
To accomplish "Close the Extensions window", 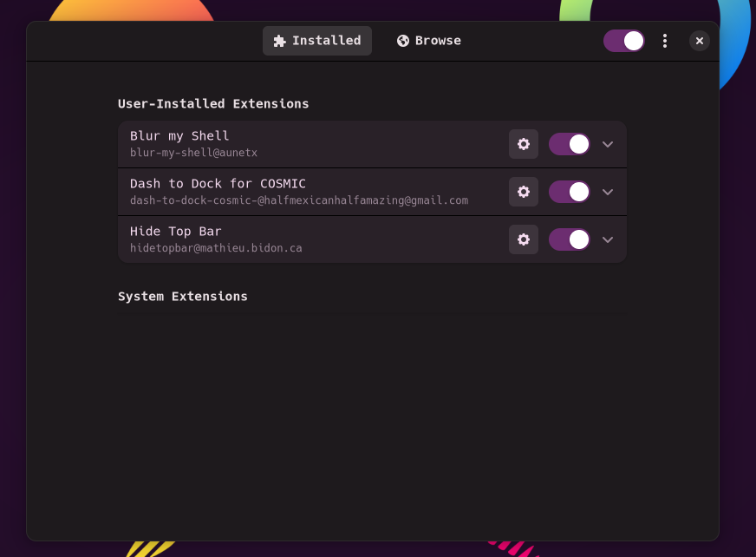I will click(699, 41).
